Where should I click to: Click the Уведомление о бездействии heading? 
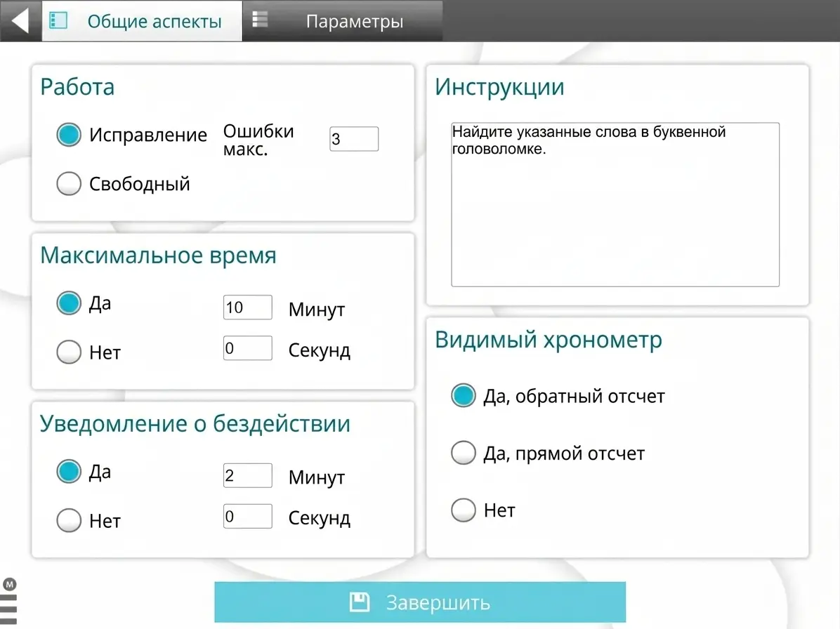click(195, 423)
